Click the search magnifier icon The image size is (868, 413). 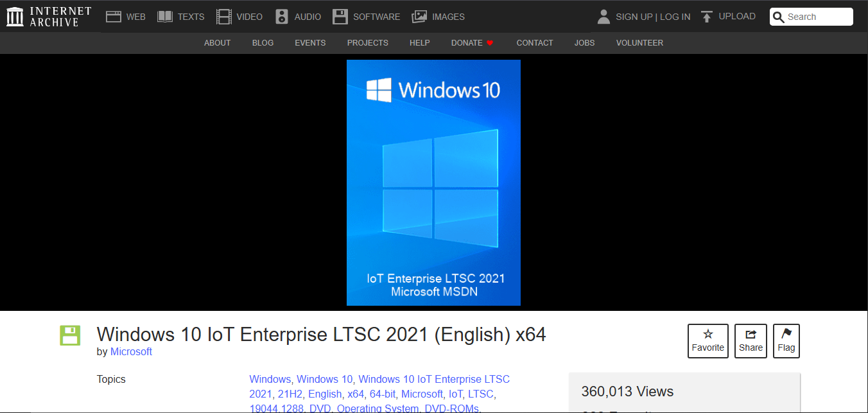point(779,17)
